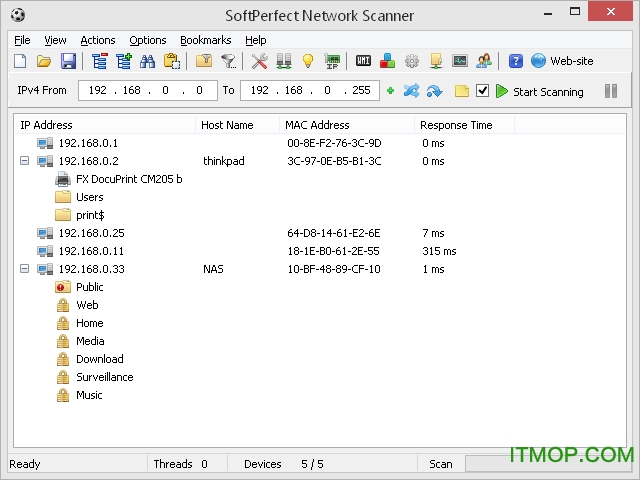Screen dimensions: 640x480
Task: Open the binoculars Find tool
Action: click(147, 61)
